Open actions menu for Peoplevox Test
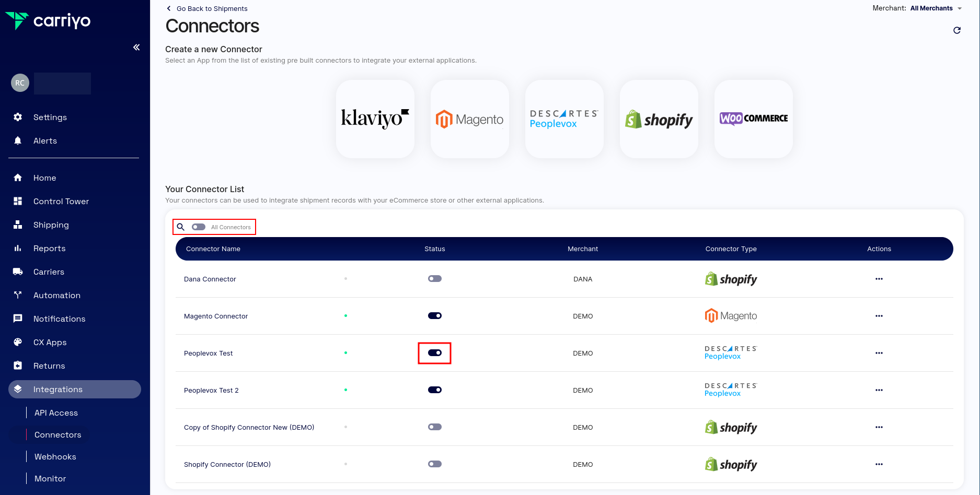 [x=879, y=353]
